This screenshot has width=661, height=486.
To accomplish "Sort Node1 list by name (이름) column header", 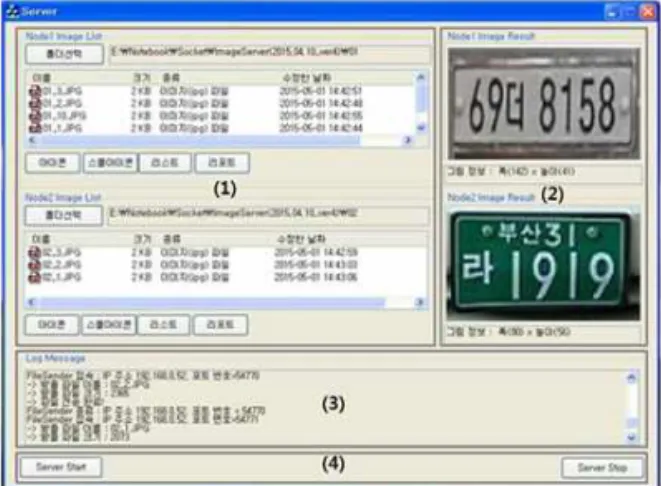I will [x=41, y=78].
